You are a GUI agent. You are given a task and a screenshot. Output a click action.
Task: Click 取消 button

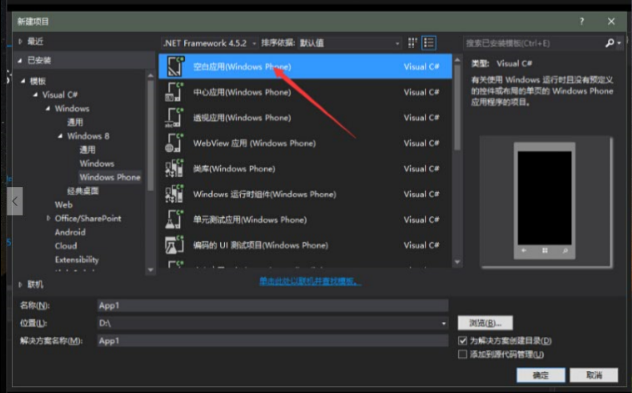[x=594, y=375]
